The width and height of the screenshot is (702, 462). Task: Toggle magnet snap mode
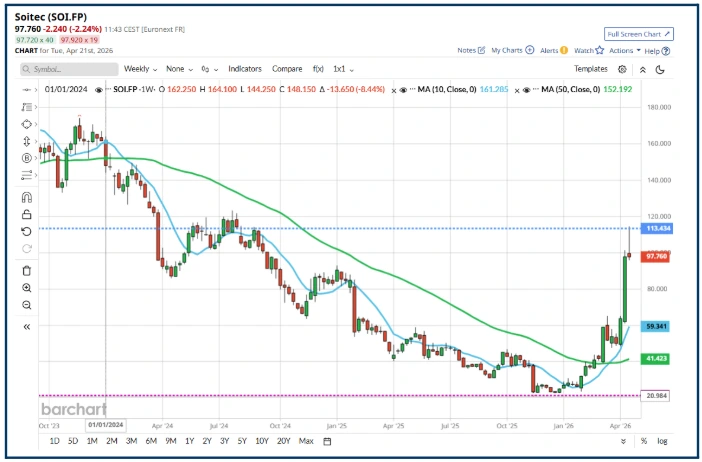click(27, 197)
